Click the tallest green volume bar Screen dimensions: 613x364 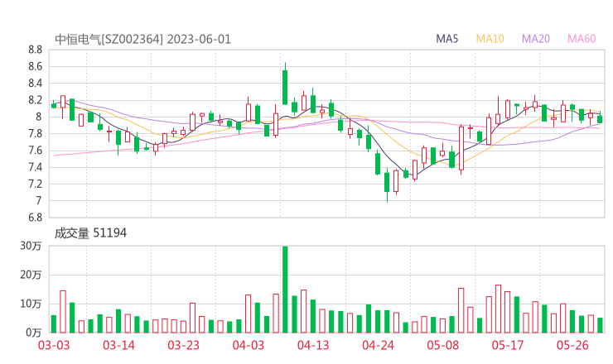(x=285, y=289)
